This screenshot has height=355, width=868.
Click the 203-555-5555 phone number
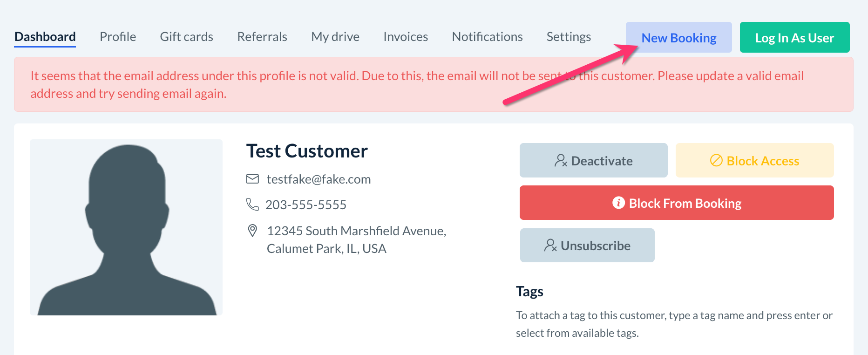point(306,205)
